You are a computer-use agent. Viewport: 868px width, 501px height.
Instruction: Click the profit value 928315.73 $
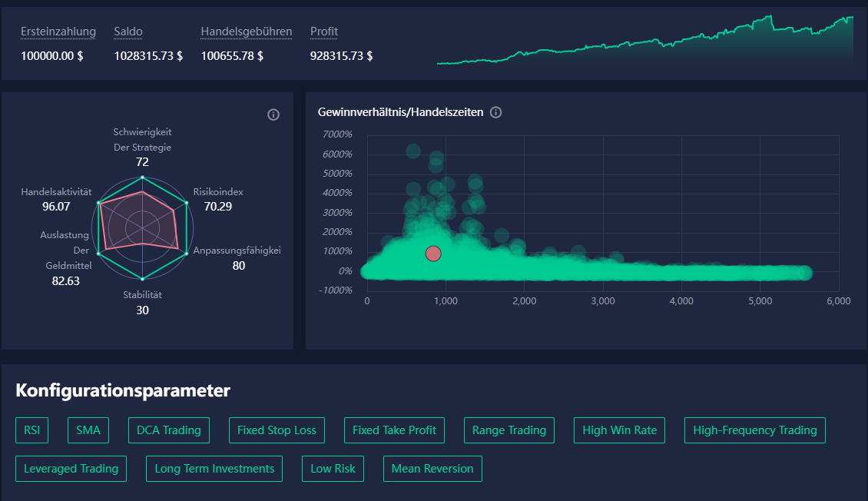(341, 56)
